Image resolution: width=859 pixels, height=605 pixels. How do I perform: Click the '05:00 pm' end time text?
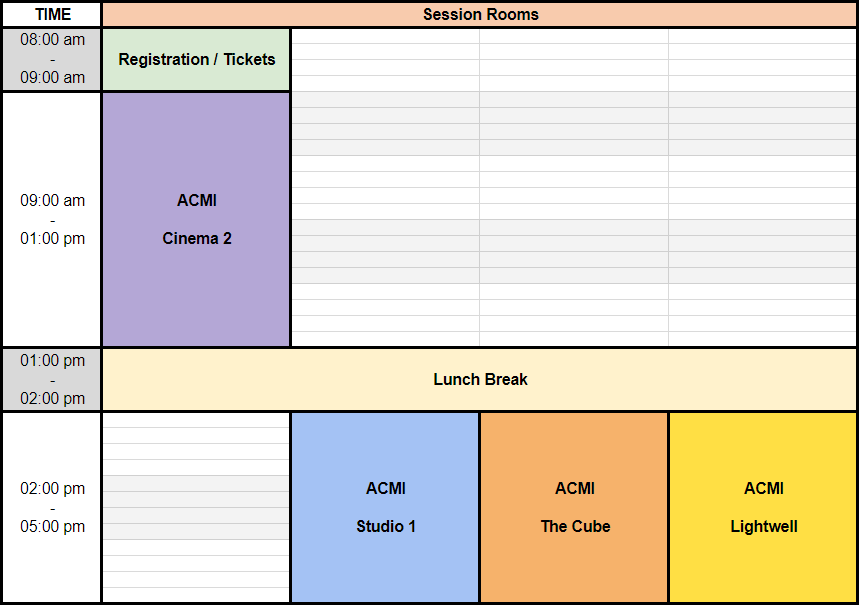(52, 527)
